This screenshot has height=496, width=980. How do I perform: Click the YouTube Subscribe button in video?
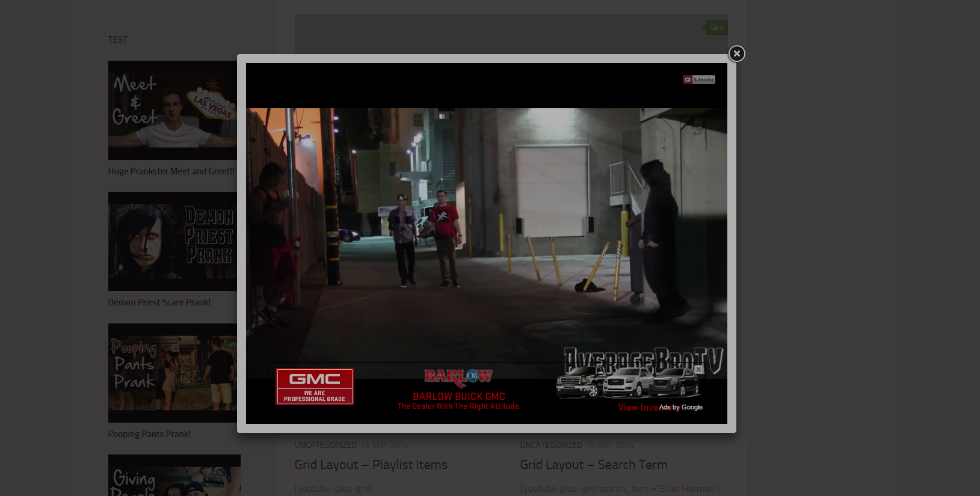(x=698, y=79)
